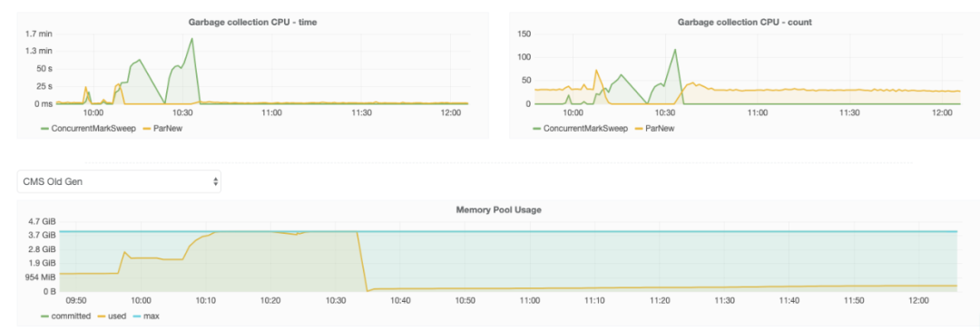Click green ConcurrentMarkSweep color swatch in time legend
Image resolution: width=980 pixels, height=331 pixels.
[x=44, y=129]
